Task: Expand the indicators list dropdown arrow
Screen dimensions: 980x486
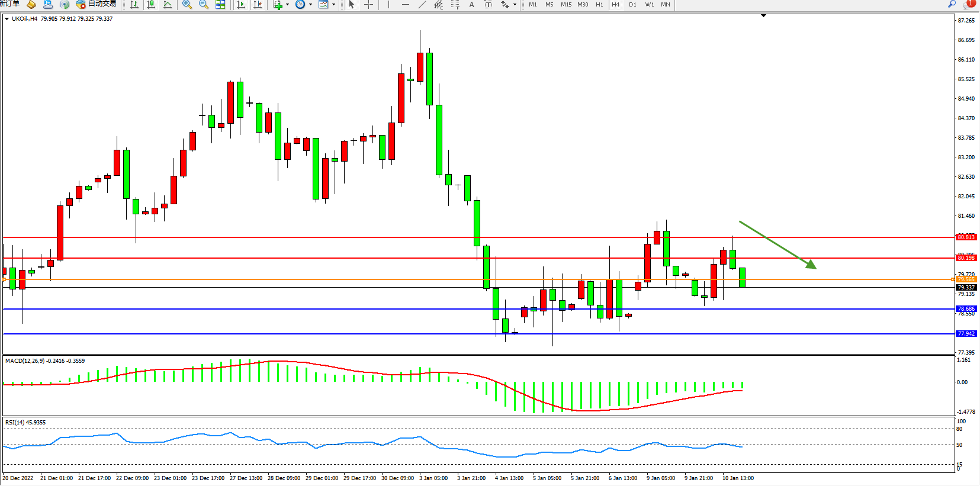Action: point(288,5)
